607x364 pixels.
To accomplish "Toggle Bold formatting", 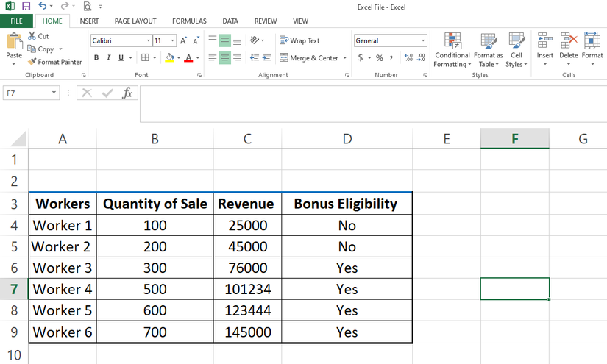I will (96, 57).
